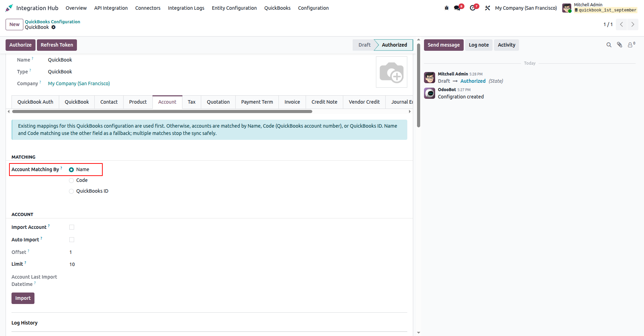Click the wrench tools icon

point(487,8)
